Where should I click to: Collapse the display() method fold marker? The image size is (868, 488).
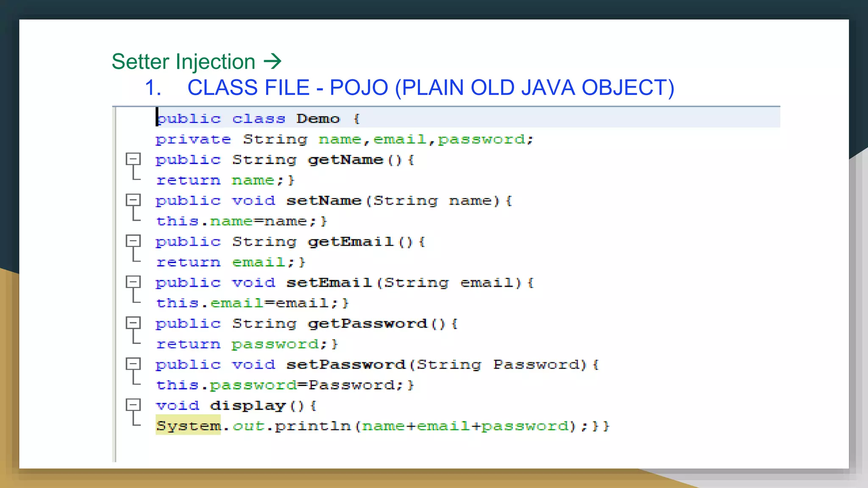pos(133,405)
